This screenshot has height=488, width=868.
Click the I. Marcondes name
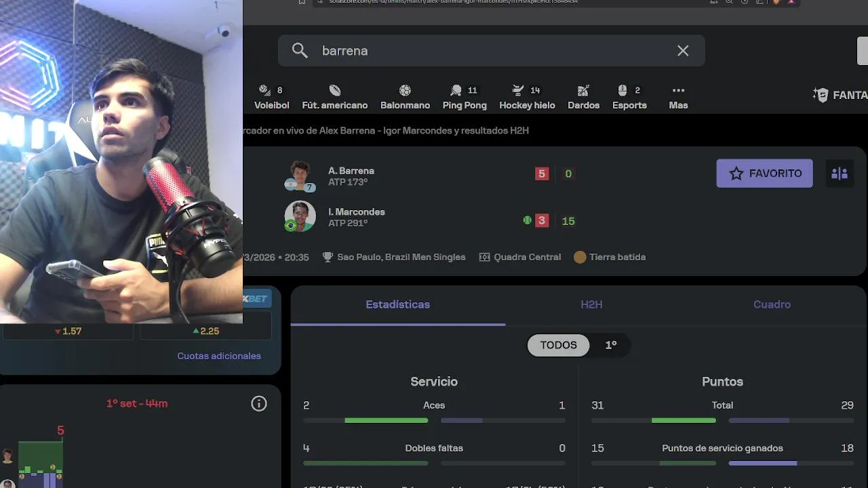[x=357, y=211]
